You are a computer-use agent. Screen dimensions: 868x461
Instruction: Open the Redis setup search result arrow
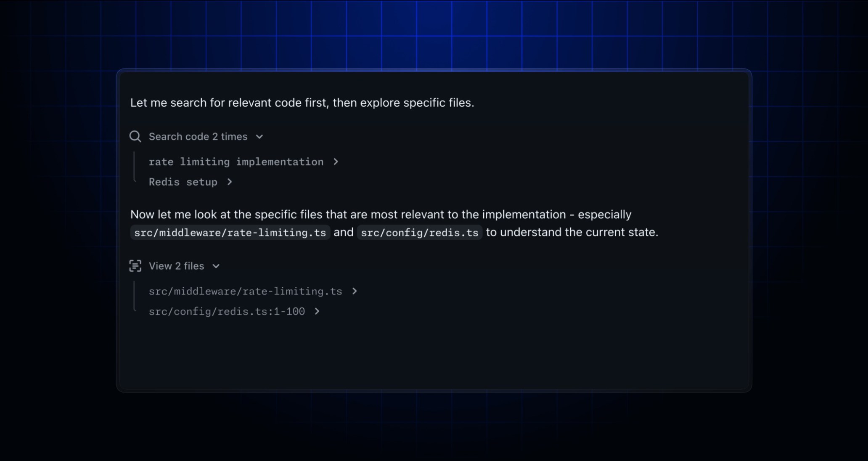tap(230, 182)
